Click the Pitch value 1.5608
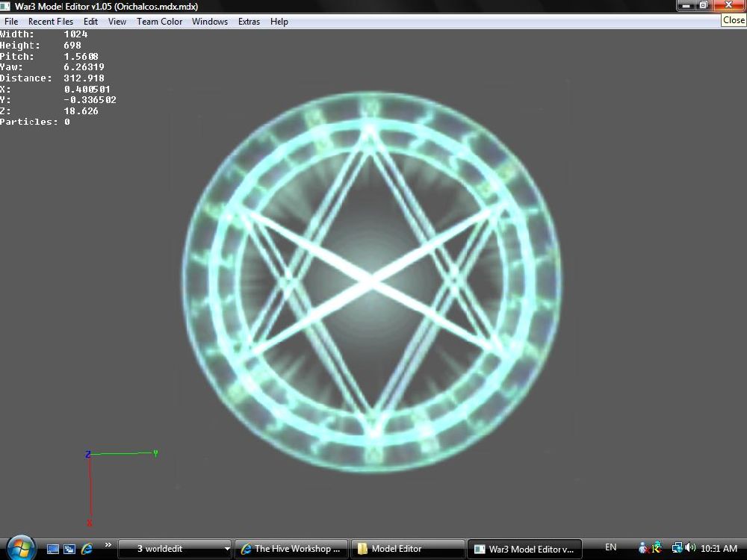 pyautogui.click(x=81, y=56)
